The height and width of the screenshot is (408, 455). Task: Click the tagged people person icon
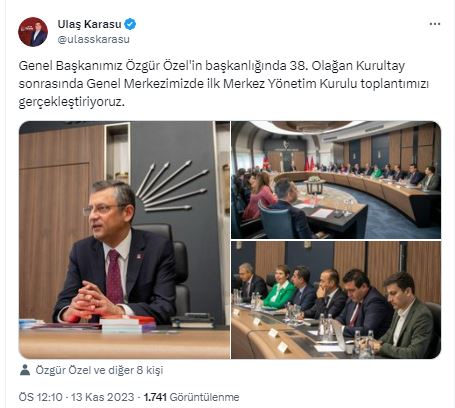coord(25,370)
